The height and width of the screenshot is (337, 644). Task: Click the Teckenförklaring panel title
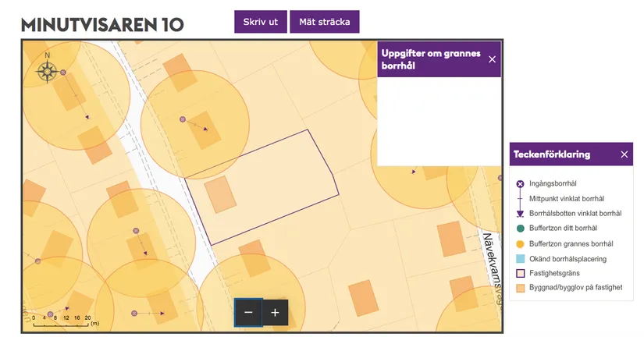(552, 154)
